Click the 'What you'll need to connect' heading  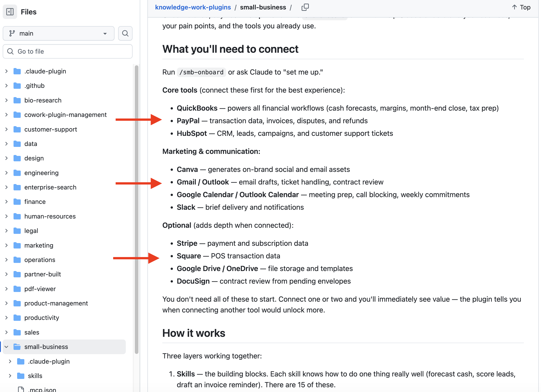coord(230,49)
